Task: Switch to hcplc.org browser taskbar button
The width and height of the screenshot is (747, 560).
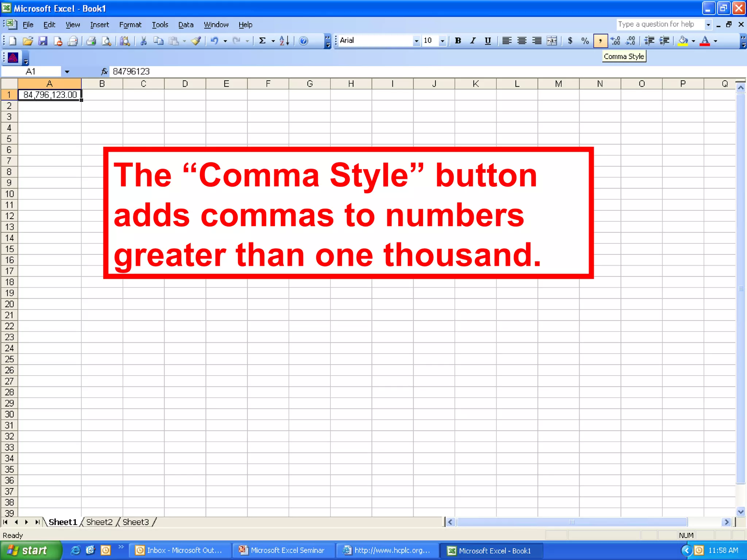Action: click(x=387, y=550)
